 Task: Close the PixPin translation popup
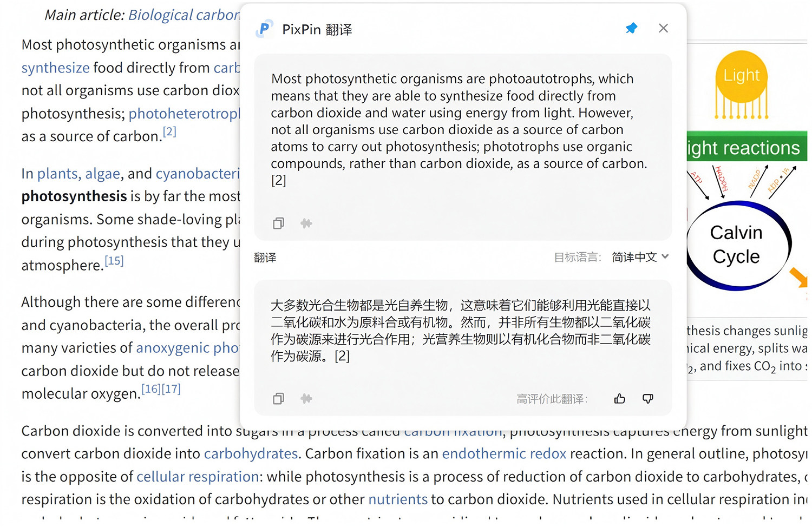(x=663, y=28)
